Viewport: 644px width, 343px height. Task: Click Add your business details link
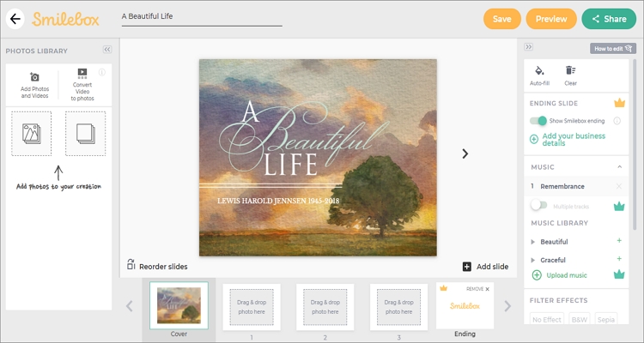pyautogui.click(x=574, y=140)
